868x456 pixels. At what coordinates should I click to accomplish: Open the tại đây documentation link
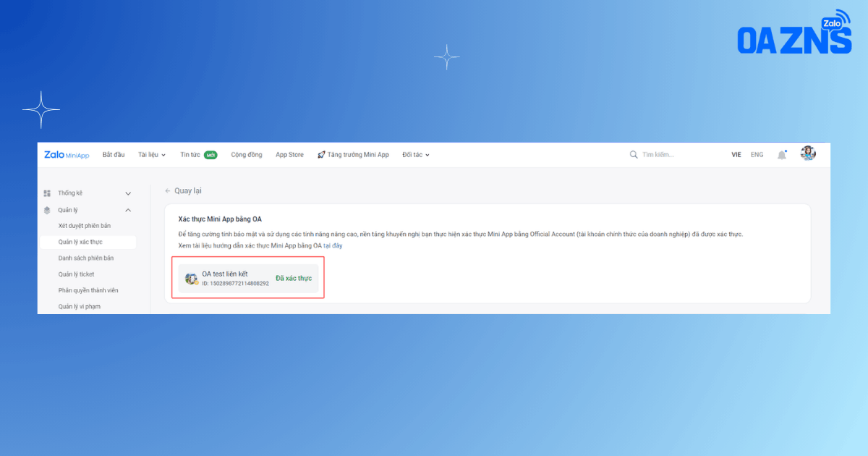(x=333, y=246)
